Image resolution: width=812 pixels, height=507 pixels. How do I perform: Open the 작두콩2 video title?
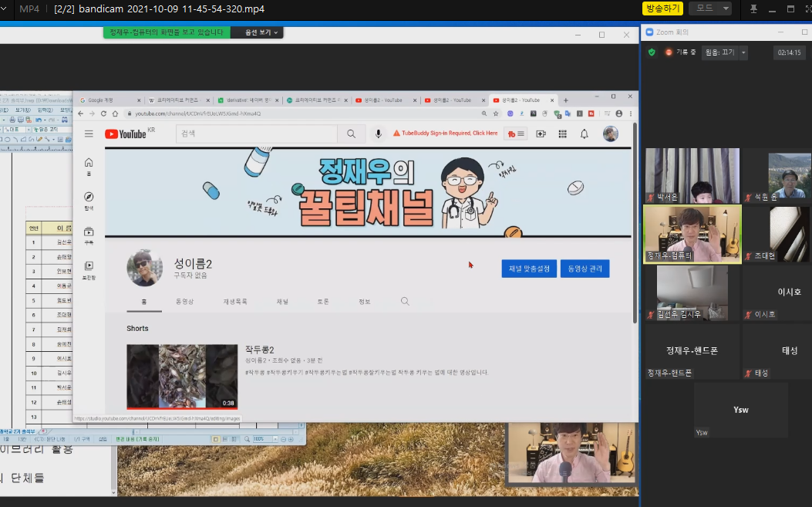259,350
